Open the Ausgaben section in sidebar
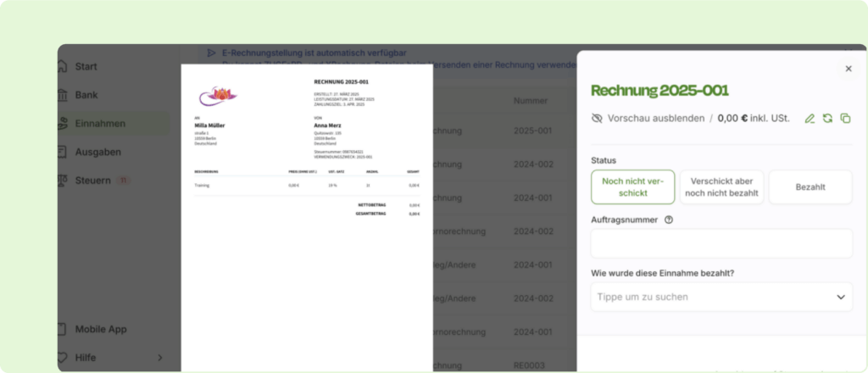 tap(97, 152)
